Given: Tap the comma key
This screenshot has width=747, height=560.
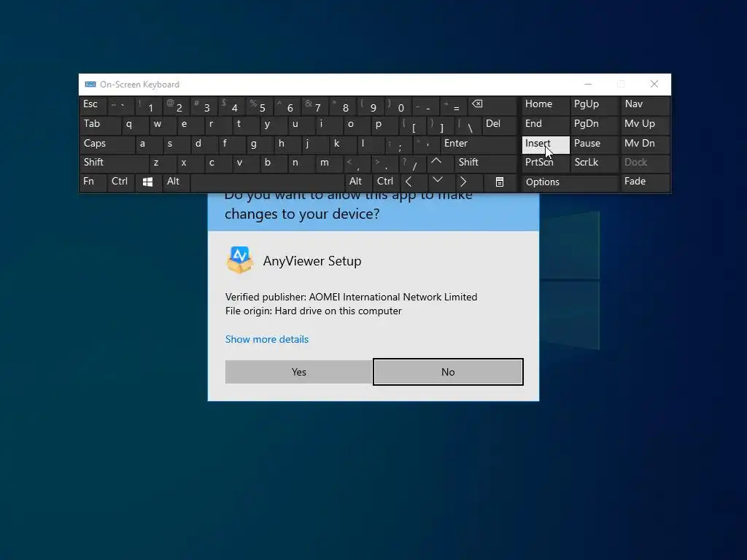Looking at the screenshot, I should pyautogui.click(x=357, y=163).
